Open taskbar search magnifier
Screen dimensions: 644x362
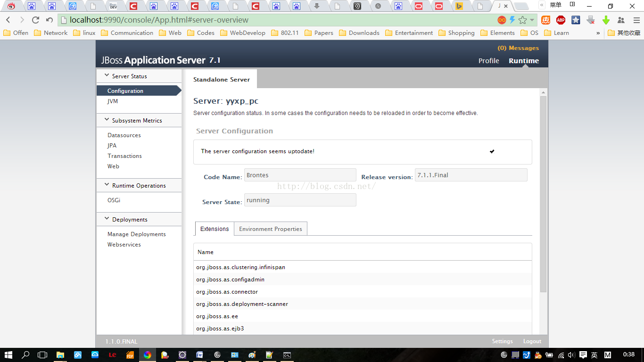pyautogui.click(x=25, y=355)
